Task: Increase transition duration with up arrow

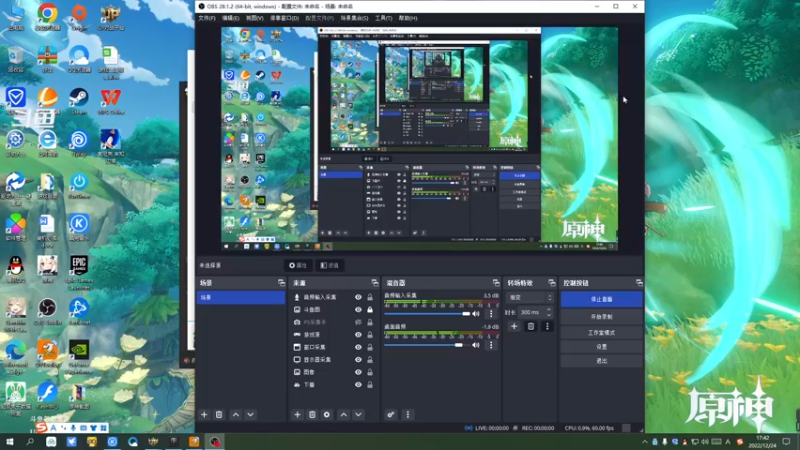Action: pos(549,309)
